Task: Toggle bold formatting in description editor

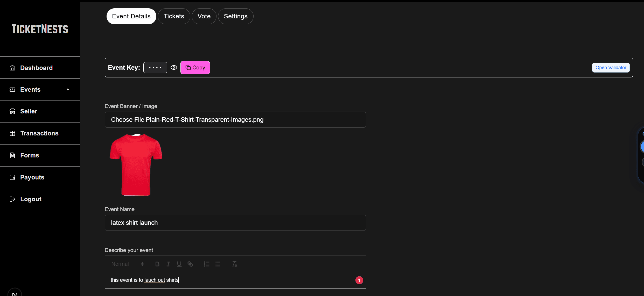Action: 157,264
